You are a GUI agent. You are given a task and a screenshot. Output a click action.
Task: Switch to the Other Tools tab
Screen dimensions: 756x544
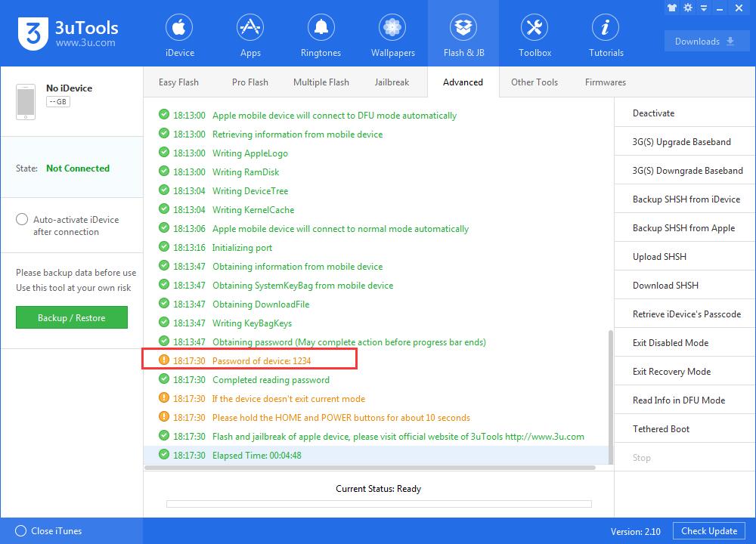[x=534, y=82]
